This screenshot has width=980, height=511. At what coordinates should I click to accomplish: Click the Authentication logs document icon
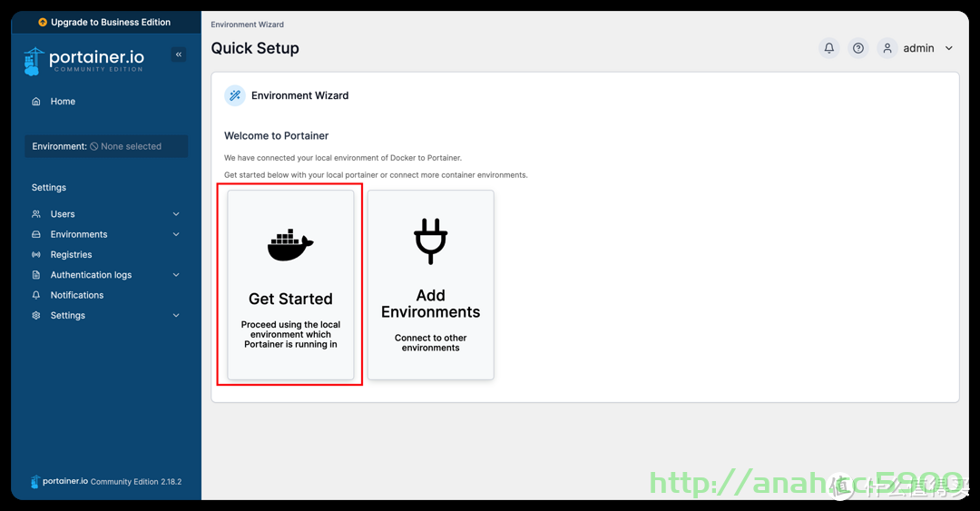(36, 275)
